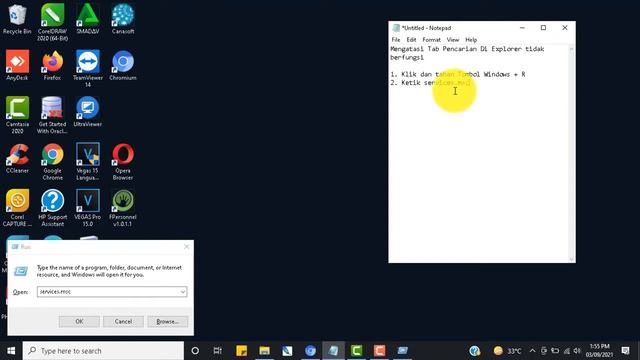The height and width of the screenshot is (360, 640).
Task: Select the Chromium desktop shortcut
Action: pyautogui.click(x=123, y=65)
